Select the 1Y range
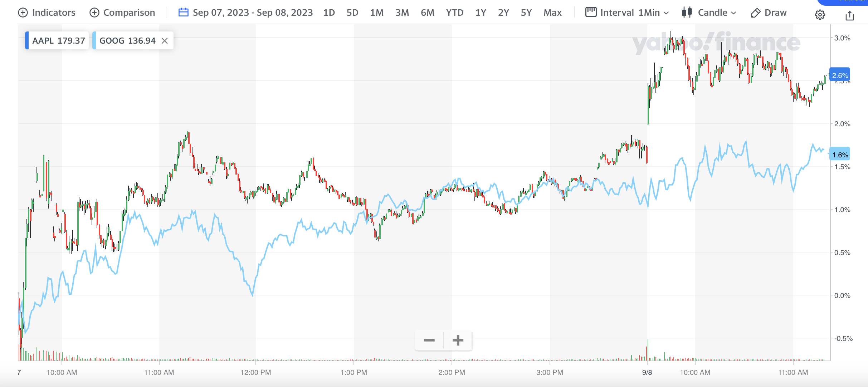The height and width of the screenshot is (387, 868). point(481,13)
